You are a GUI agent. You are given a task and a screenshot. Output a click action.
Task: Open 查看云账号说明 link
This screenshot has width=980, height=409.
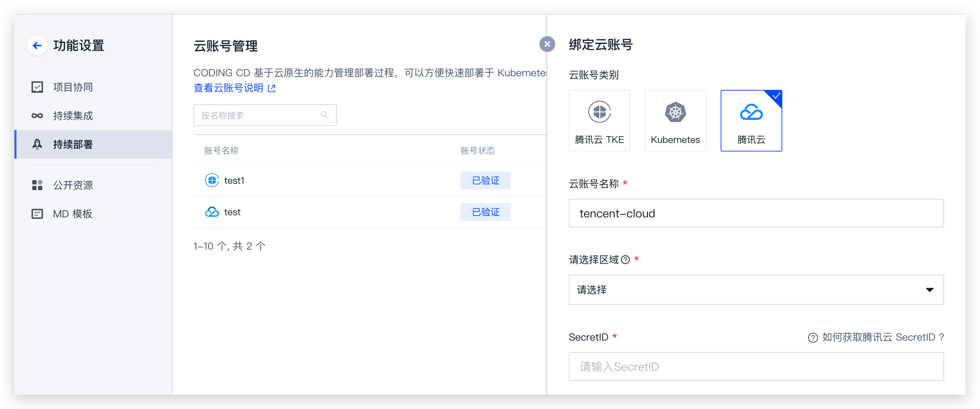pos(228,88)
